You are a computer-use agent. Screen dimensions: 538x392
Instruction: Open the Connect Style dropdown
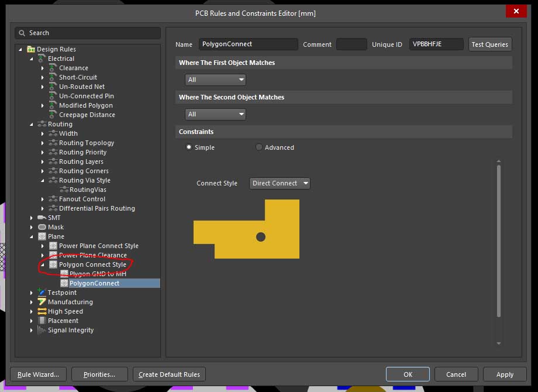coord(280,183)
